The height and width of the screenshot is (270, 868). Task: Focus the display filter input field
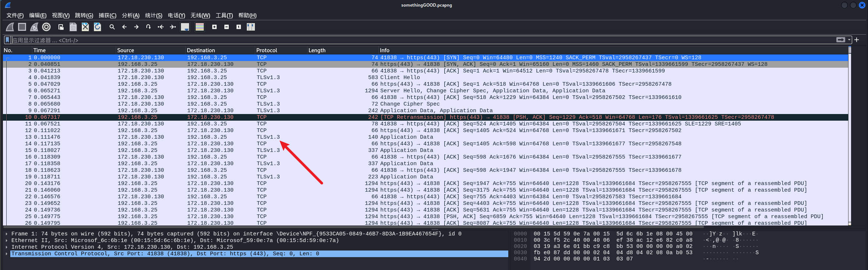point(423,40)
